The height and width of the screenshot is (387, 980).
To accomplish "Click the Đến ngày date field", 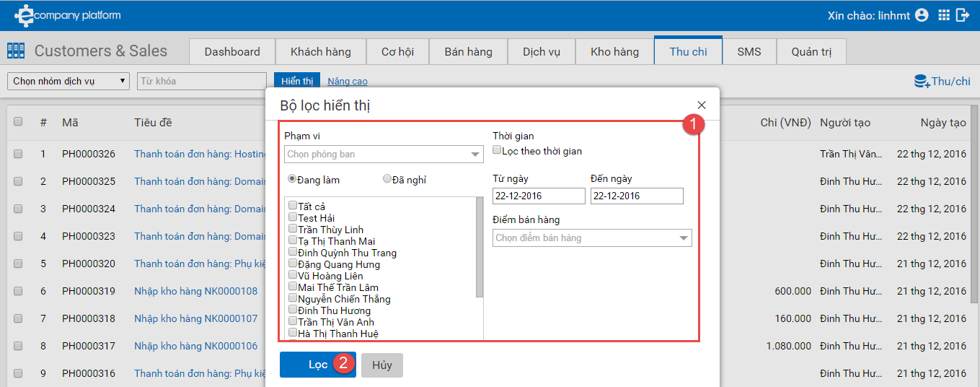I will coord(637,196).
